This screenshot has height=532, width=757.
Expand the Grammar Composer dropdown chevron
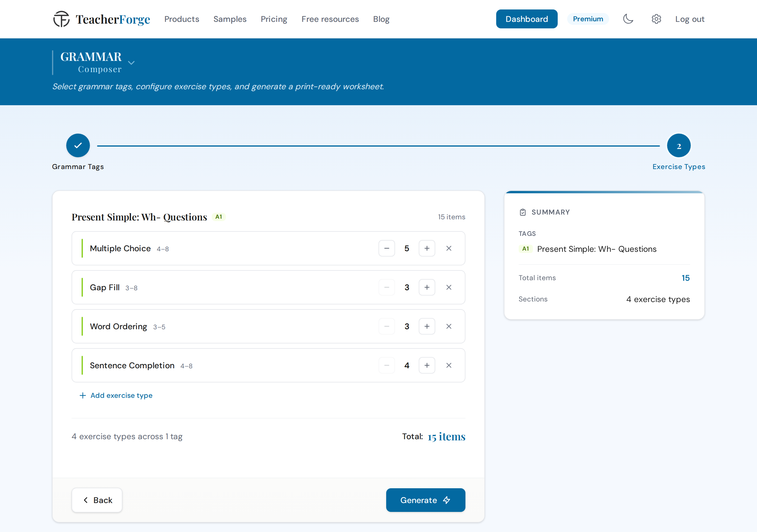pyautogui.click(x=131, y=63)
